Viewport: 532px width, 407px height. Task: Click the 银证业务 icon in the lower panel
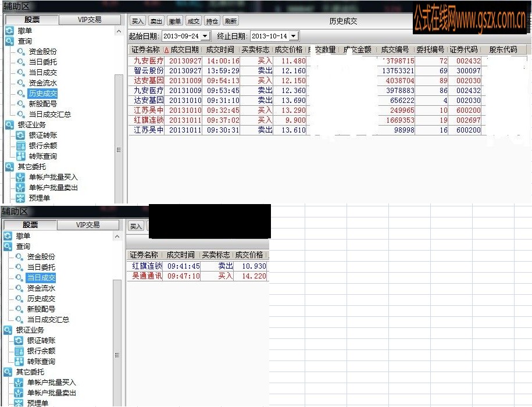8,330
